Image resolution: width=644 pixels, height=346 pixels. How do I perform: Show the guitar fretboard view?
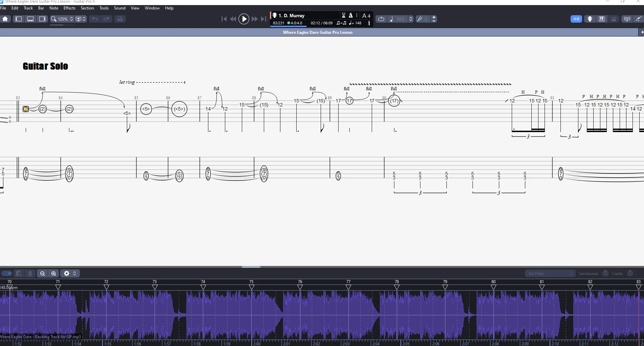[x=590, y=19]
